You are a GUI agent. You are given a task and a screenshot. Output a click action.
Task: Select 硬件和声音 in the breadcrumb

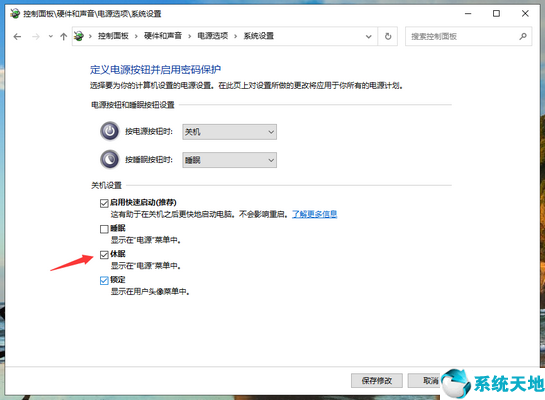click(163, 36)
